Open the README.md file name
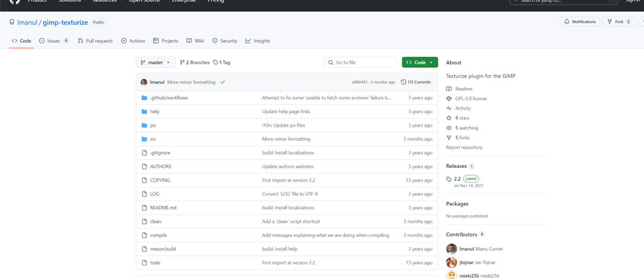The image size is (644, 279). (x=163, y=208)
